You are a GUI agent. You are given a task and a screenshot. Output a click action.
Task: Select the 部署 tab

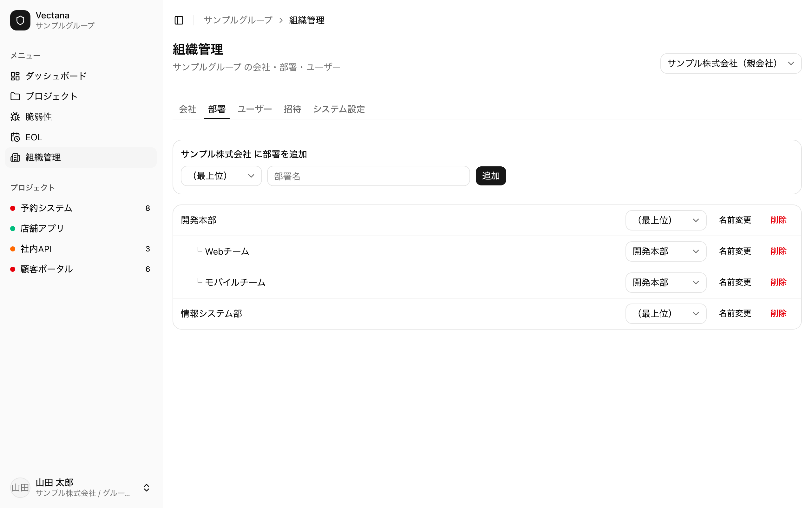coord(217,109)
